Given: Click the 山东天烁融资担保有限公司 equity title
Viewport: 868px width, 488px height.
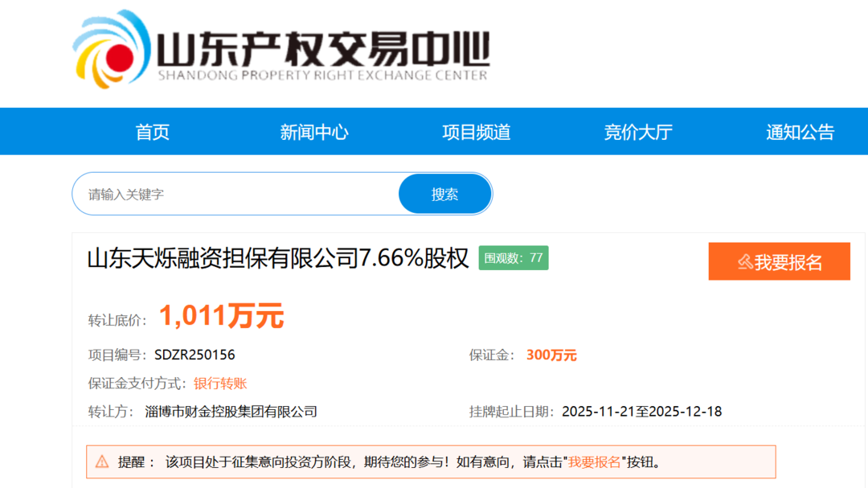Looking at the screenshot, I should (277, 259).
